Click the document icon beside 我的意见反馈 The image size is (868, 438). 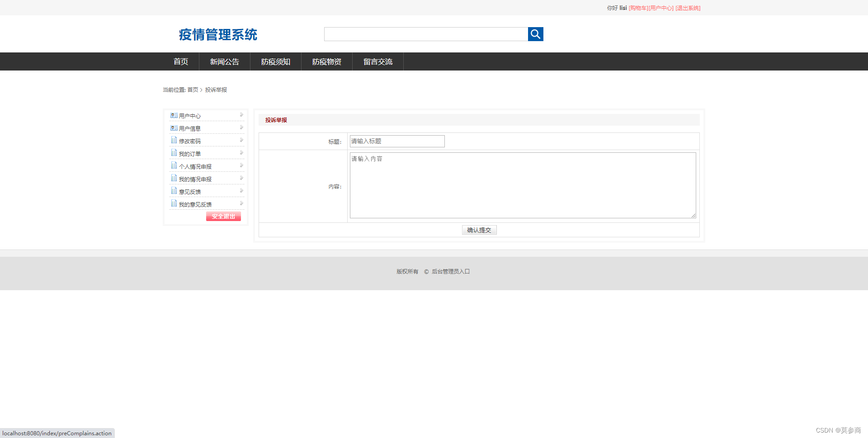pyautogui.click(x=174, y=203)
